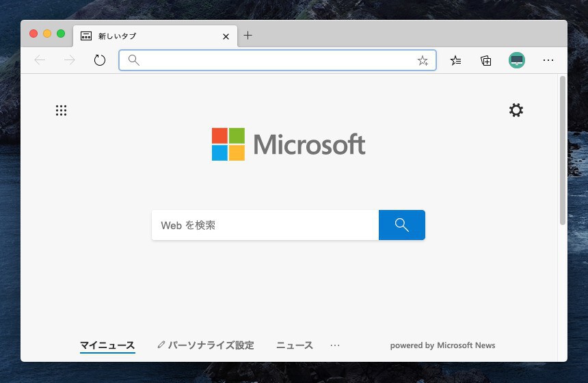The width and height of the screenshot is (588, 383).
Task: Open page settings gear icon
Action: point(516,110)
